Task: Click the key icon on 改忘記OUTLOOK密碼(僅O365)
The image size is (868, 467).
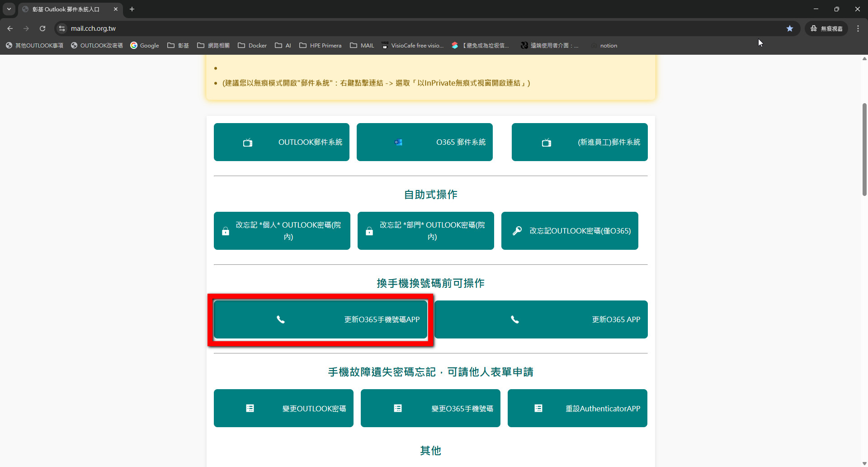Action: (x=517, y=231)
